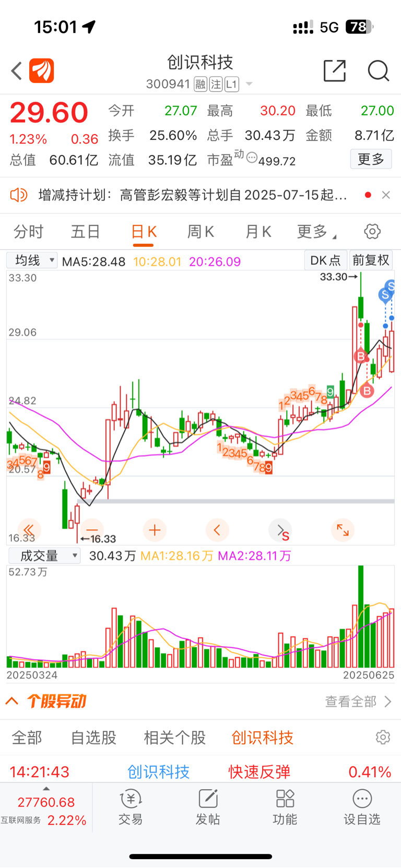Tap the lower red B buy marker
401x868 pixels.
pos(367,390)
